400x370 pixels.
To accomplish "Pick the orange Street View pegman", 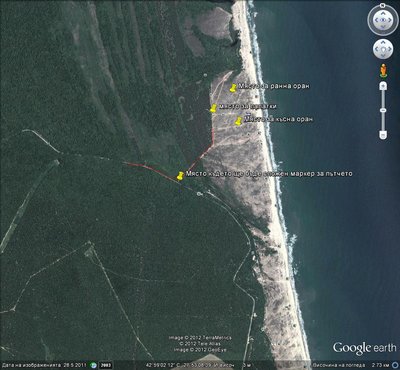I will pyautogui.click(x=383, y=70).
